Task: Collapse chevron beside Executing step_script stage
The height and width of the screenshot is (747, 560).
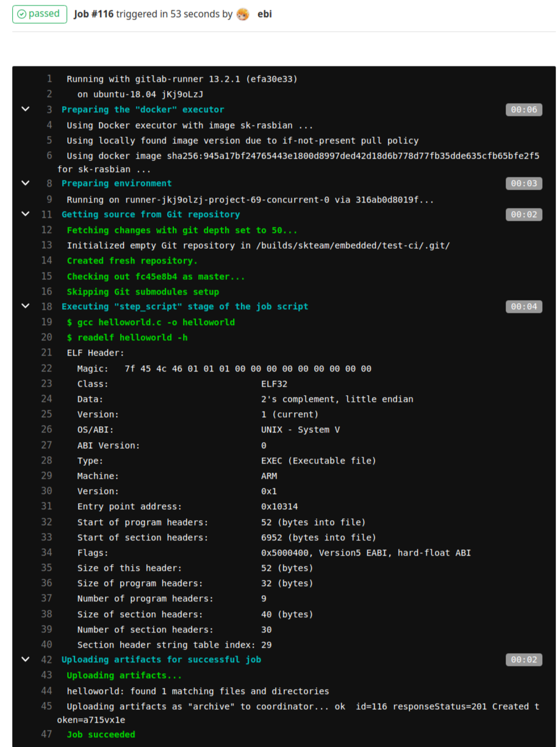Action: click(26, 306)
